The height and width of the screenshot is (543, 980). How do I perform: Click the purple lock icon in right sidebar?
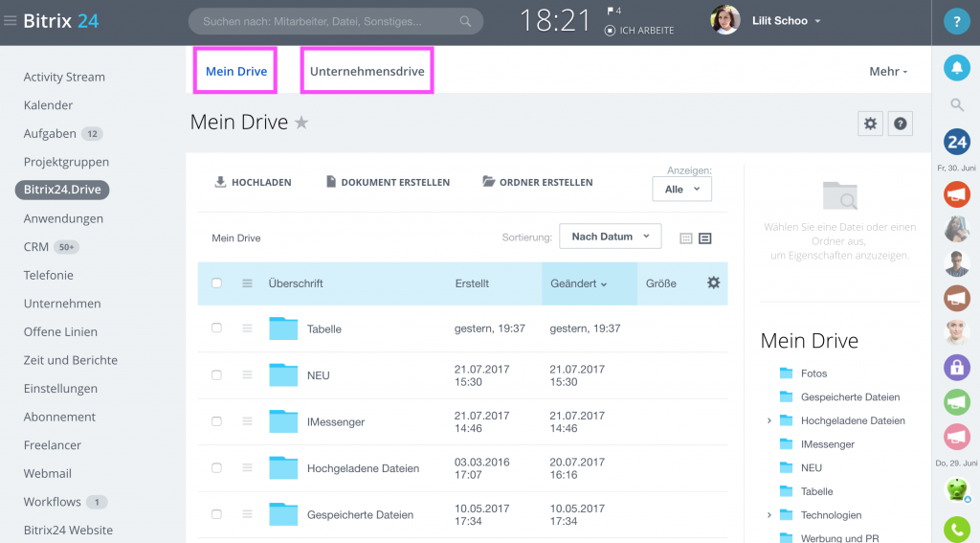pyautogui.click(x=956, y=367)
